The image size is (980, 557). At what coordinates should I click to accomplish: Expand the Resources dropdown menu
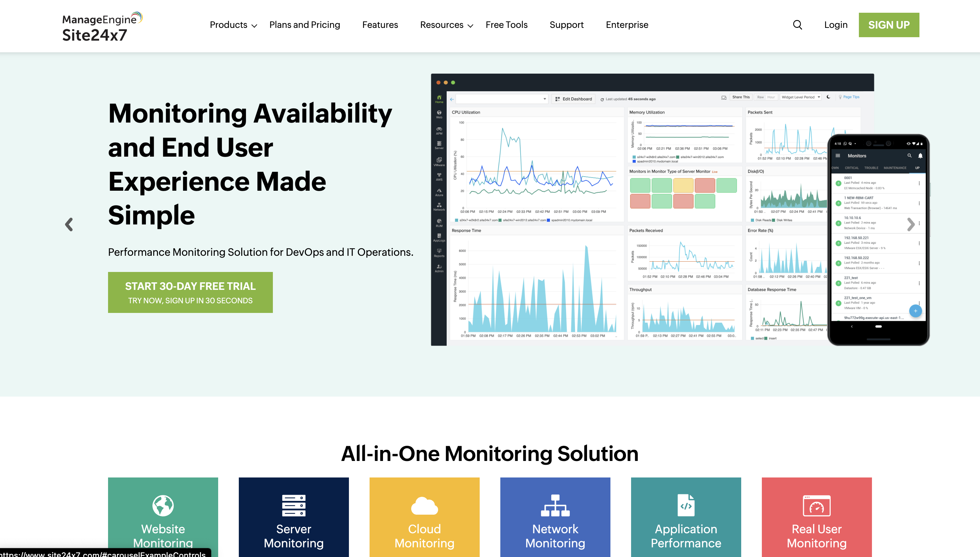point(447,25)
